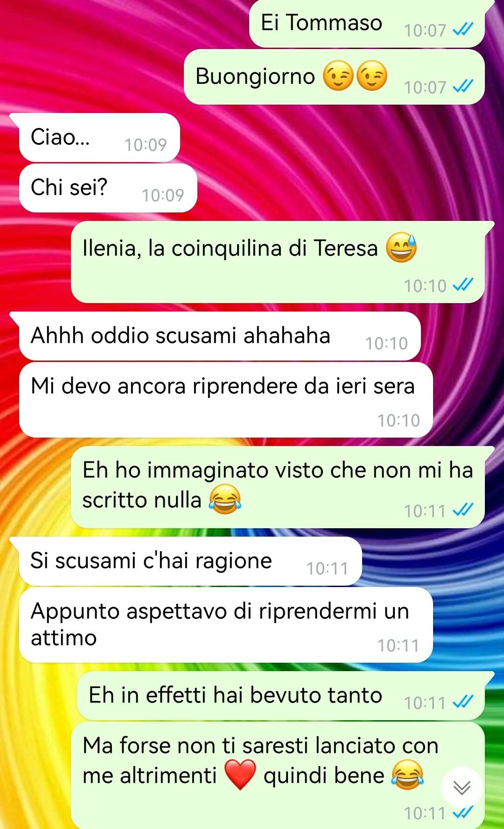Click the 10:10 timestamp on Ilenia's message
This screenshot has height=829, width=504.
tap(425, 285)
